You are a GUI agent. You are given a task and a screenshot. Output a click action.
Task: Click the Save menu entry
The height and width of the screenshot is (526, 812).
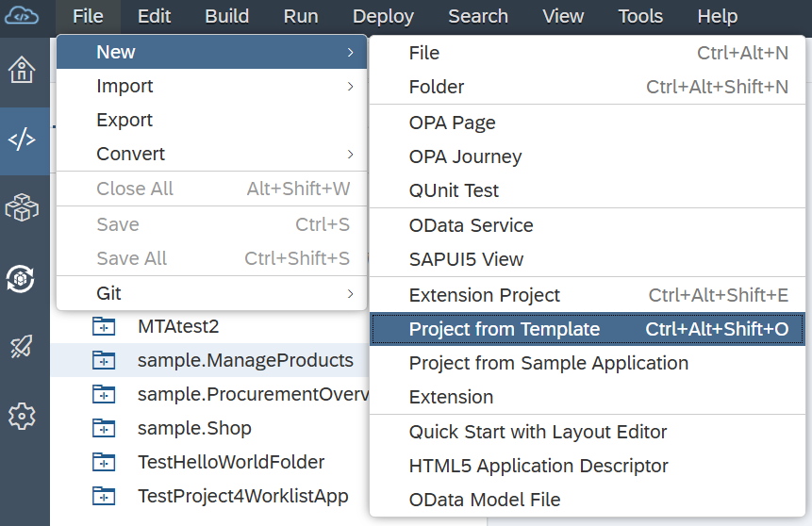pos(212,224)
